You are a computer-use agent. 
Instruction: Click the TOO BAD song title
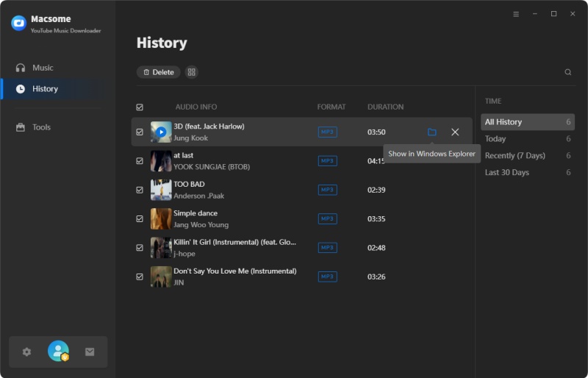click(x=189, y=185)
